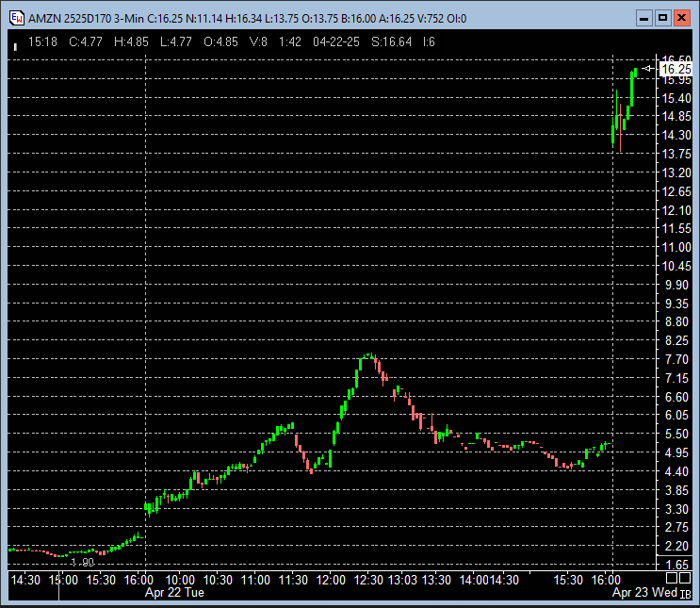Screen dimensions: 700x608
Task: Click the 5.50 price axis label
Action: tap(676, 435)
